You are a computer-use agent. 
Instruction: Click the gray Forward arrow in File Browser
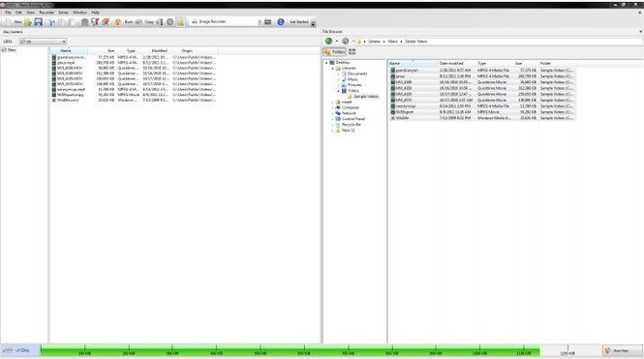[x=346, y=41]
